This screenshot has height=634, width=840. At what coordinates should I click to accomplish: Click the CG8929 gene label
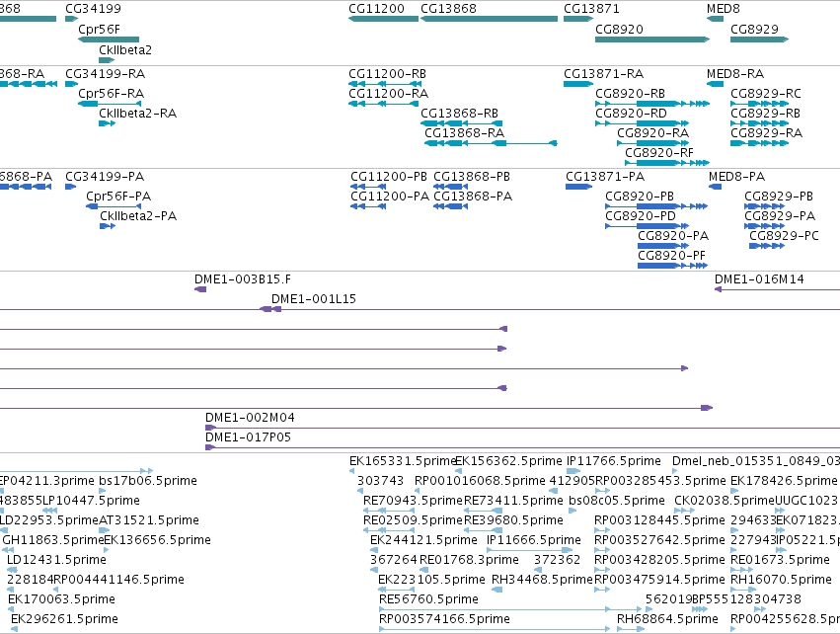754,30
